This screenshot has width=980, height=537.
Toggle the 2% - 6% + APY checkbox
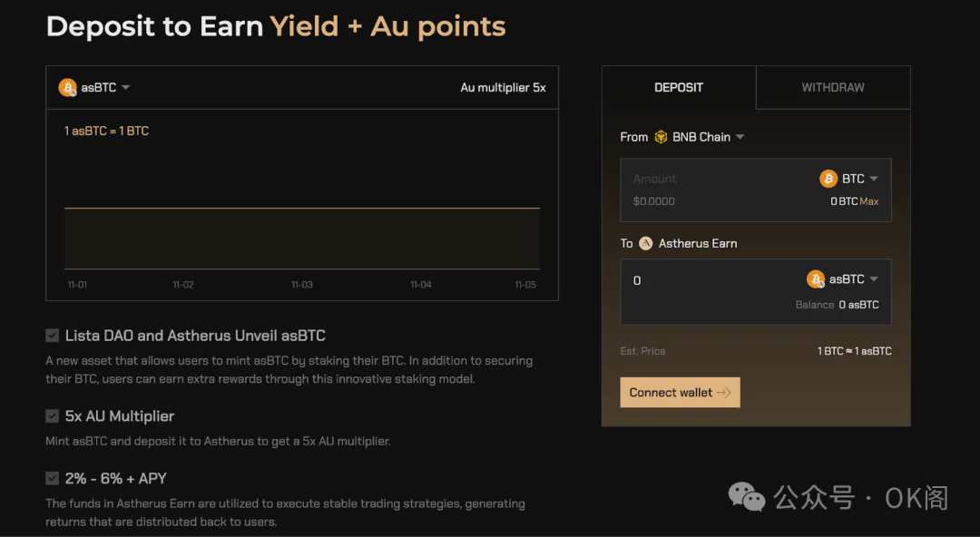pos(53,478)
